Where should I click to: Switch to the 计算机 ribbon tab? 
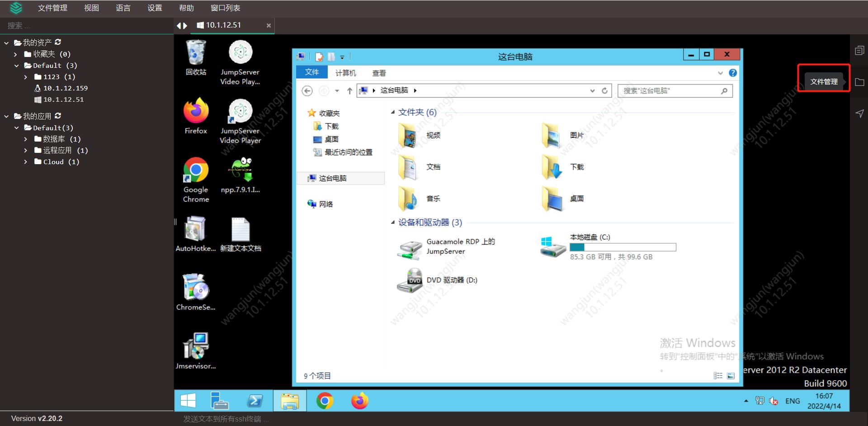coord(345,73)
